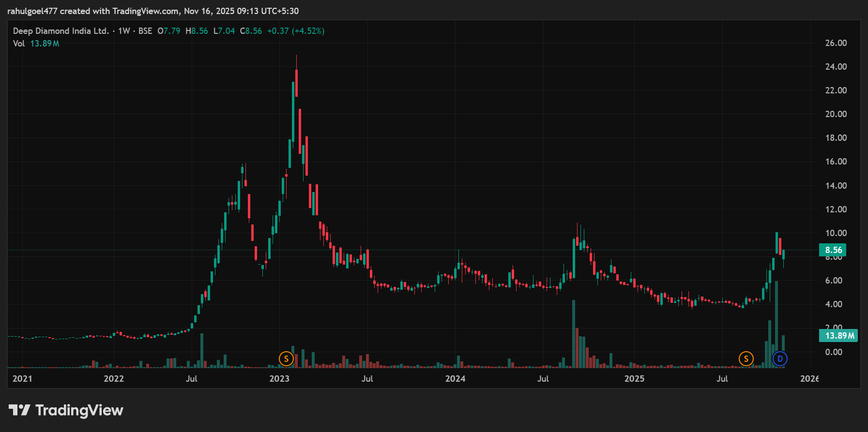
Task: Click the 1W interval in chart header
Action: point(124,31)
